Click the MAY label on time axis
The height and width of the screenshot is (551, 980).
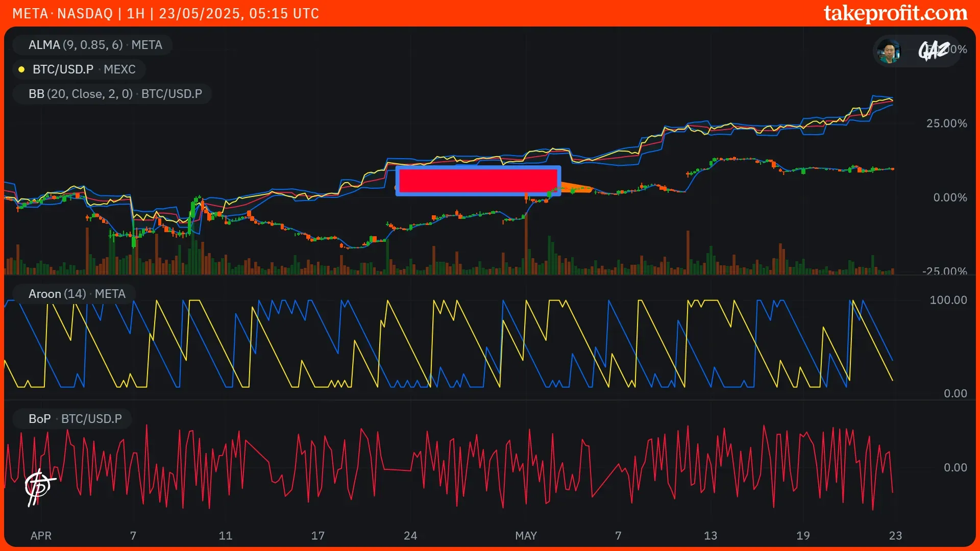[x=526, y=536]
